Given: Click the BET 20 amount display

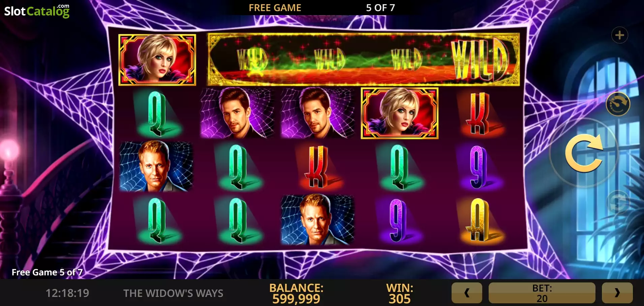Looking at the screenshot, I should pyautogui.click(x=542, y=293).
